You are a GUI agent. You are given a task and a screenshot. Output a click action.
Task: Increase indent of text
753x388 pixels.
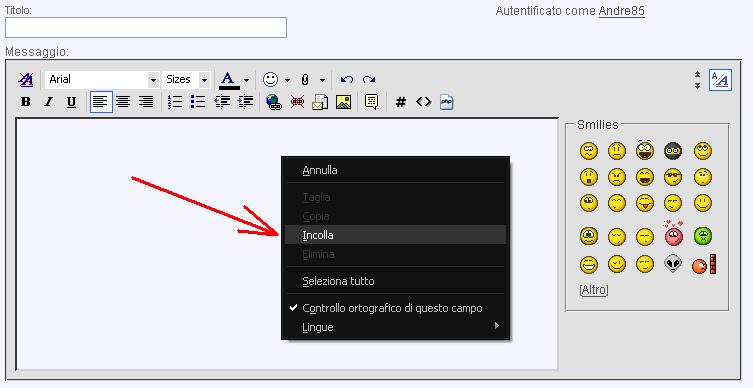[x=245, y=102]
